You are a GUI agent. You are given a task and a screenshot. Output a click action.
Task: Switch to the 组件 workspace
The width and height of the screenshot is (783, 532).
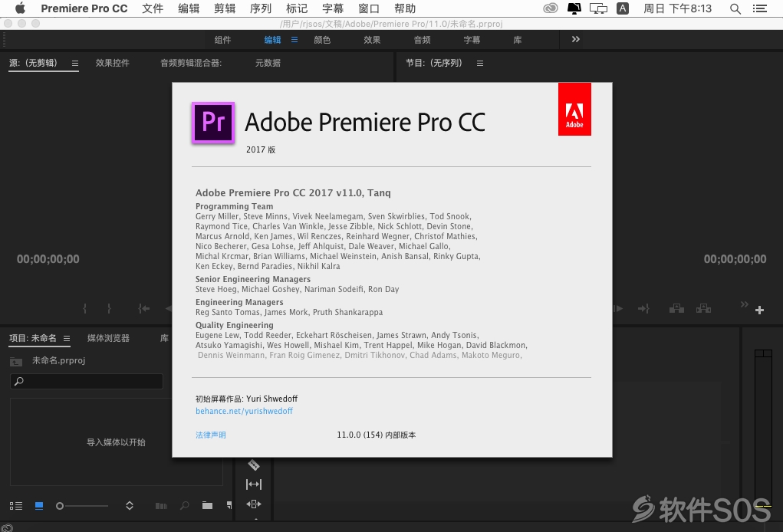click(x=222, y=40)
